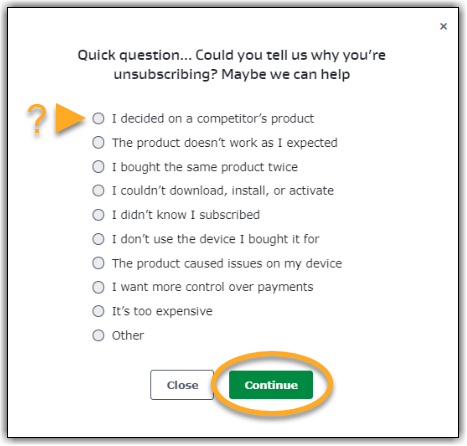Select "I decided on a competitor's product"
This screenshot has height=446, width=467.
98,118
